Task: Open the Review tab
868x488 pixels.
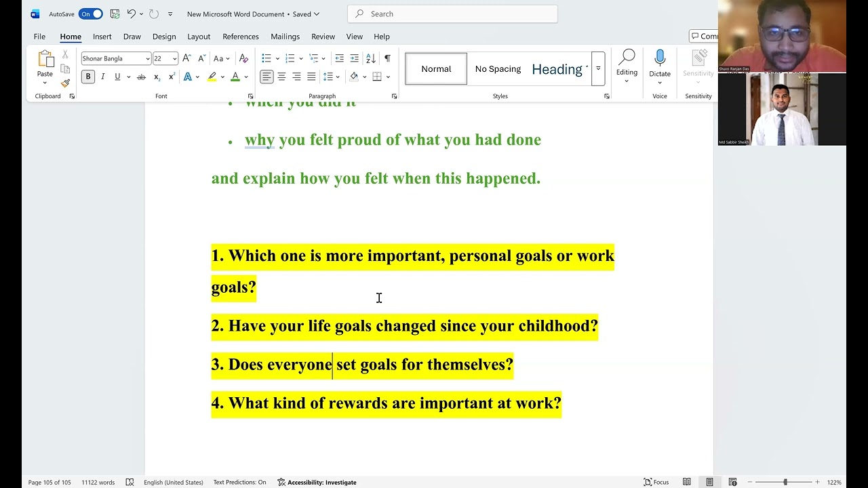Action: (x=323, y=37)
